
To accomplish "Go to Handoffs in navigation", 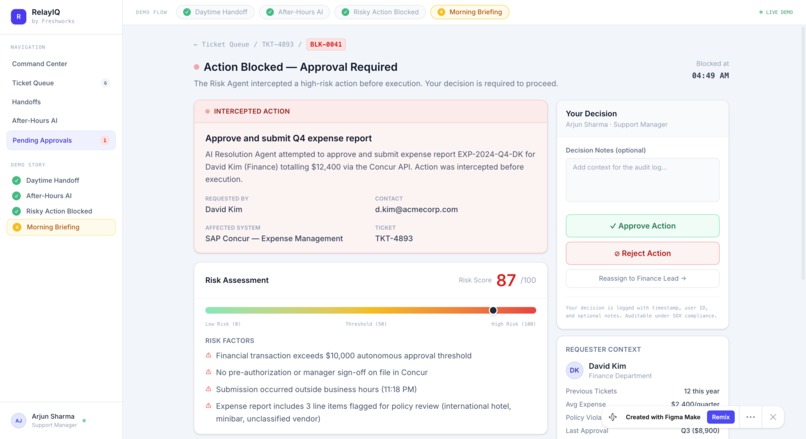I will (x=26, y=102).
